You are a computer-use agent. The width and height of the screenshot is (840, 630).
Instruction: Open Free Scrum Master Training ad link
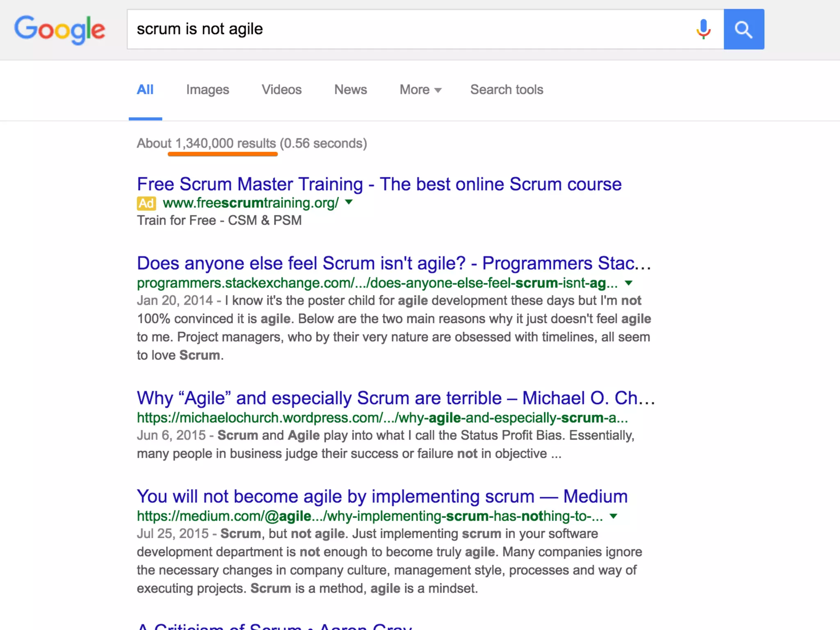pos(379,184)
